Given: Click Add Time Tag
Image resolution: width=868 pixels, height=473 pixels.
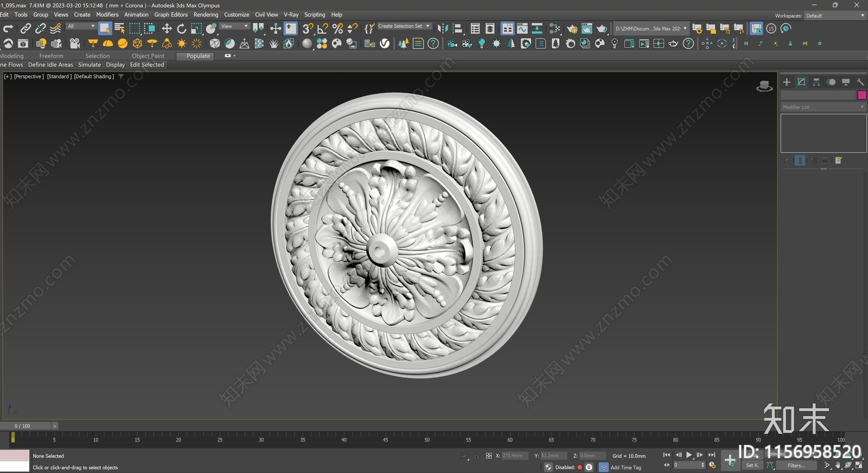Looking at the screenshot, I should pyautogui.click(x=626, y=468).
